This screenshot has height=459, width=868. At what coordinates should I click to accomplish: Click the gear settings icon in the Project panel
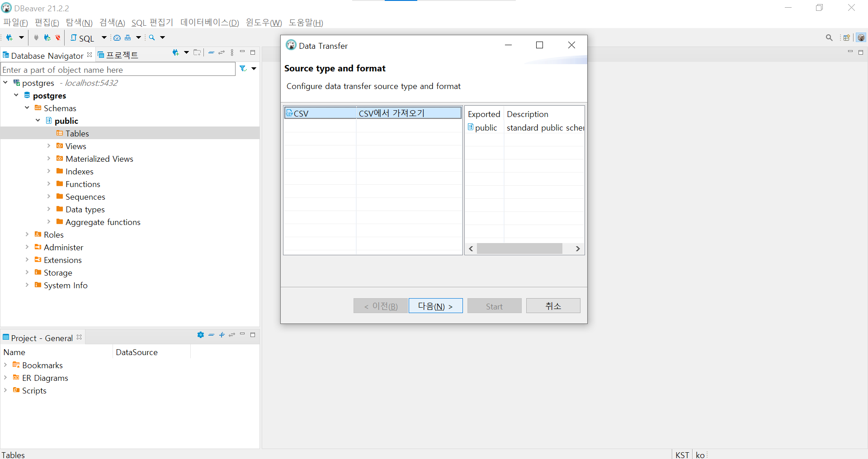201,335
